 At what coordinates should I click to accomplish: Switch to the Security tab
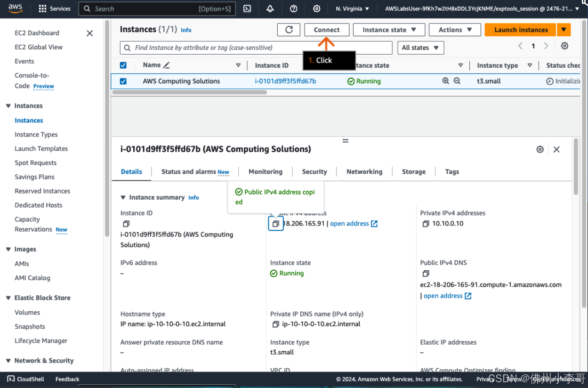coord(314,172)
